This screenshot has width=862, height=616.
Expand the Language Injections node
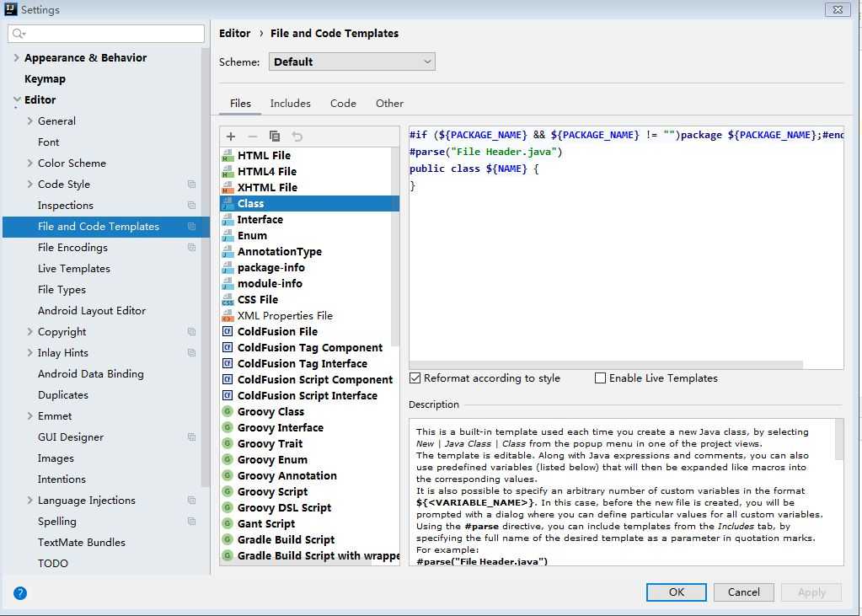[x=29, y=501]
